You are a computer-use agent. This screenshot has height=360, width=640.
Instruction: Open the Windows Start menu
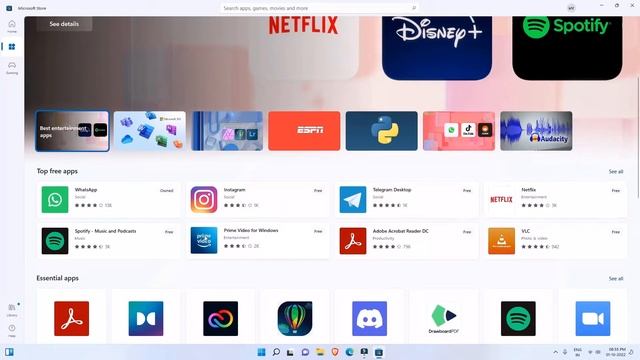coord(262,352)
